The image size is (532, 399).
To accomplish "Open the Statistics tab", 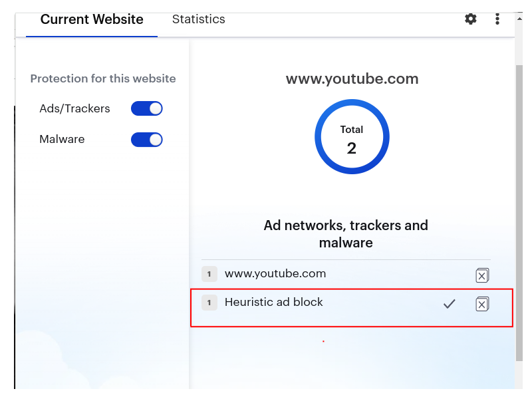I will [x=198, y=19].
